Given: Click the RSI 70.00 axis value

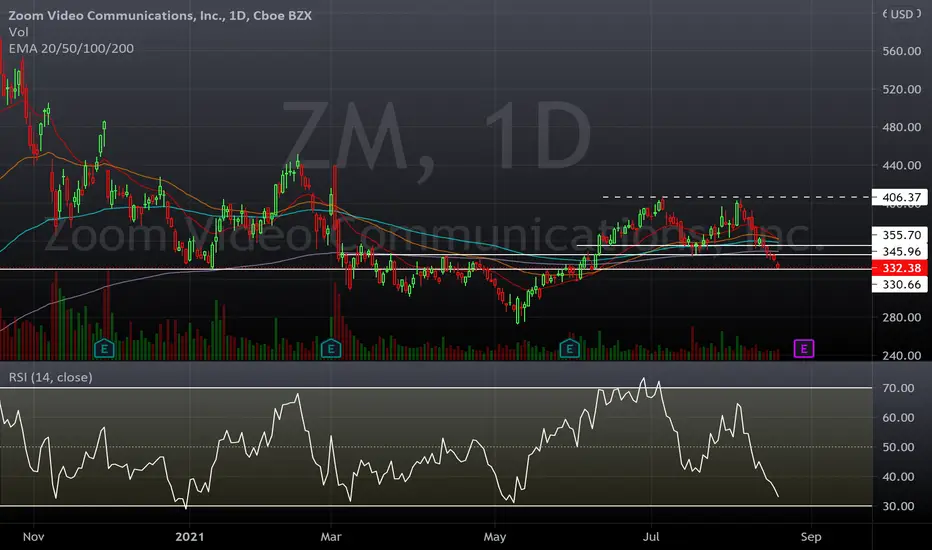Looking at the screenshot, I should (898, 388).
